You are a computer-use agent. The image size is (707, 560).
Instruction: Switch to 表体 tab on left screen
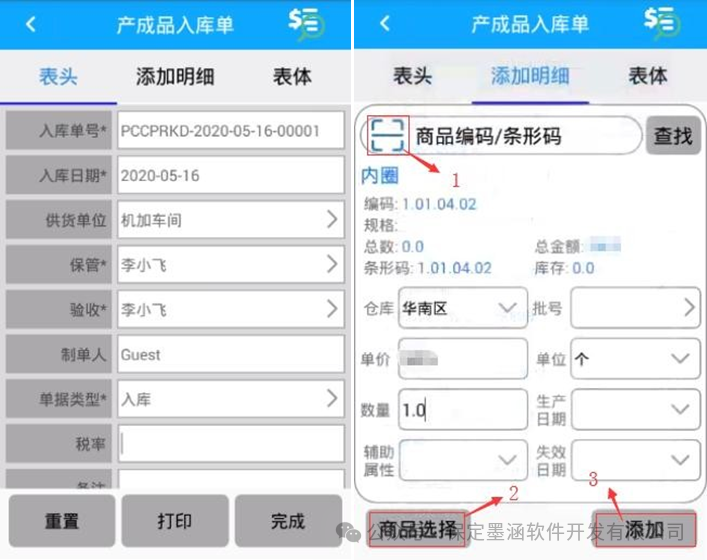pyautogui.click(x=292, y=76)
